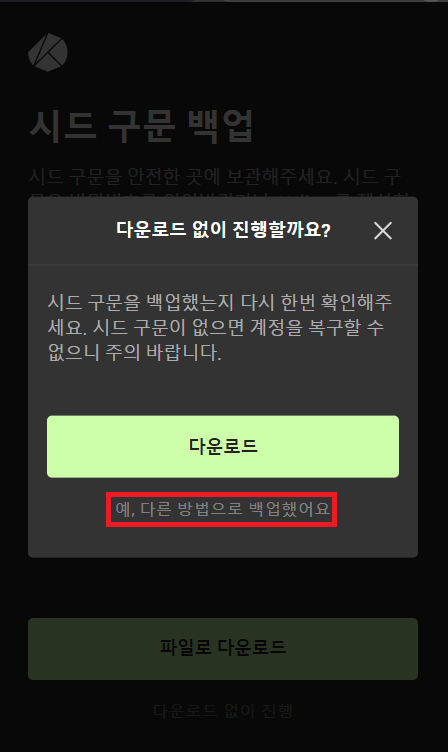This screenshot has width=448, height=752.
Task: Click the '없으니 주의 바랍니다' text line
Action: (x=134, y=353)
